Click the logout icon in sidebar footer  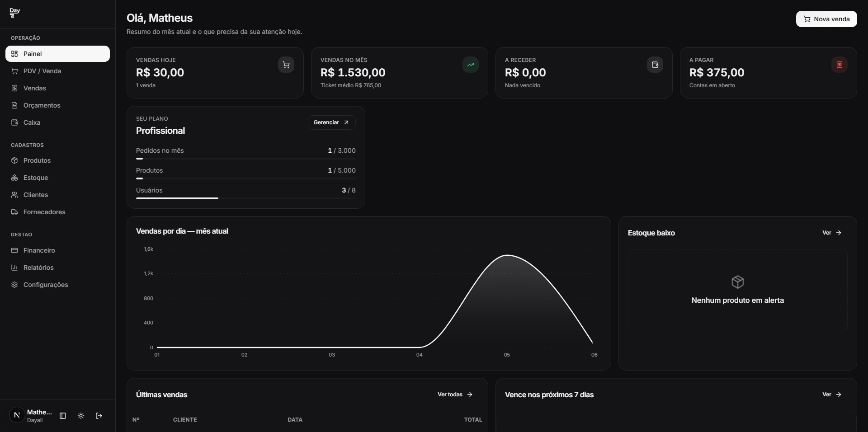tap(99, 416)
